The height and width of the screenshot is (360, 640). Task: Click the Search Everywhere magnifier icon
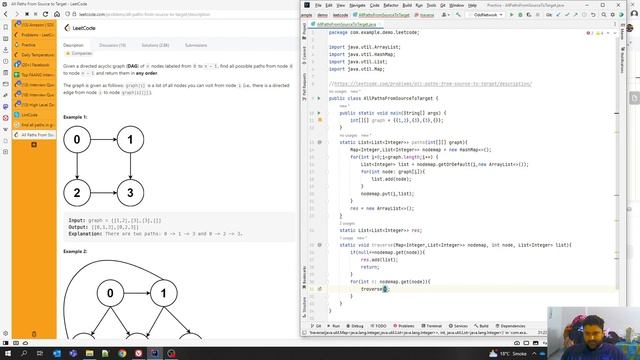click(x=604, y=15)
